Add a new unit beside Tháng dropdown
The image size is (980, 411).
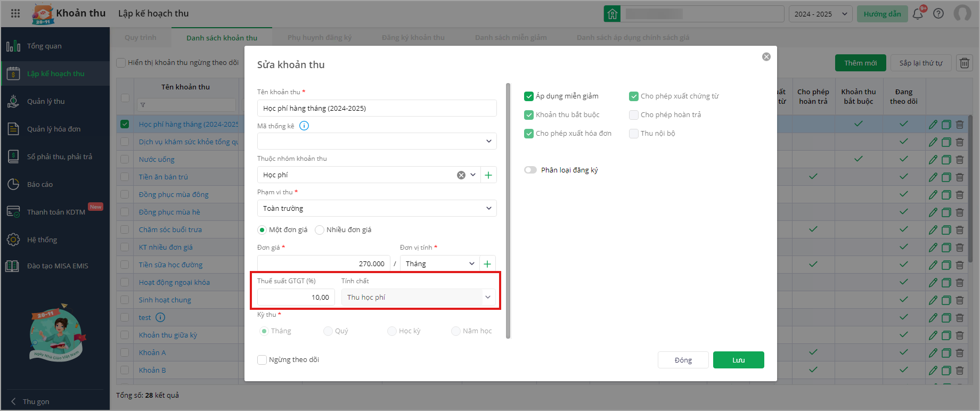click(x=487, y=264)
